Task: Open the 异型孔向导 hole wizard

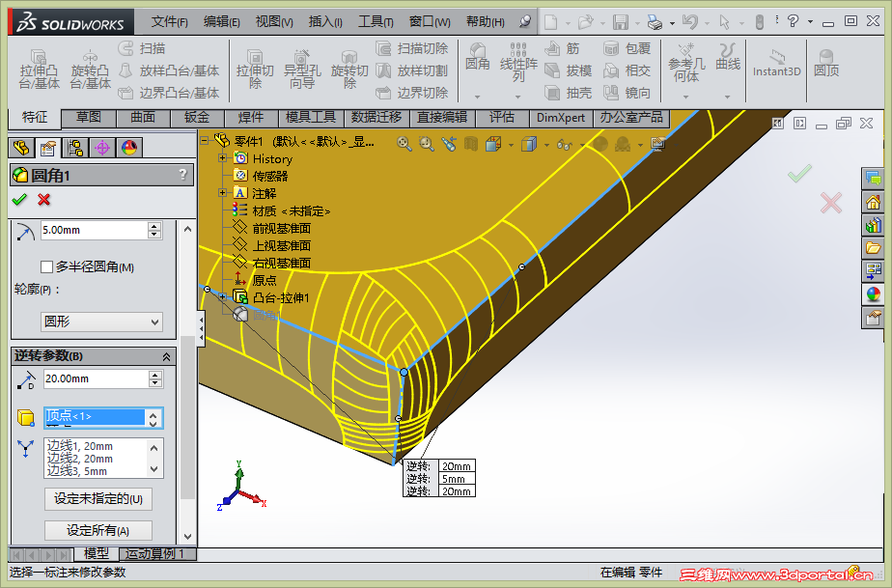Action: (302, 69)
